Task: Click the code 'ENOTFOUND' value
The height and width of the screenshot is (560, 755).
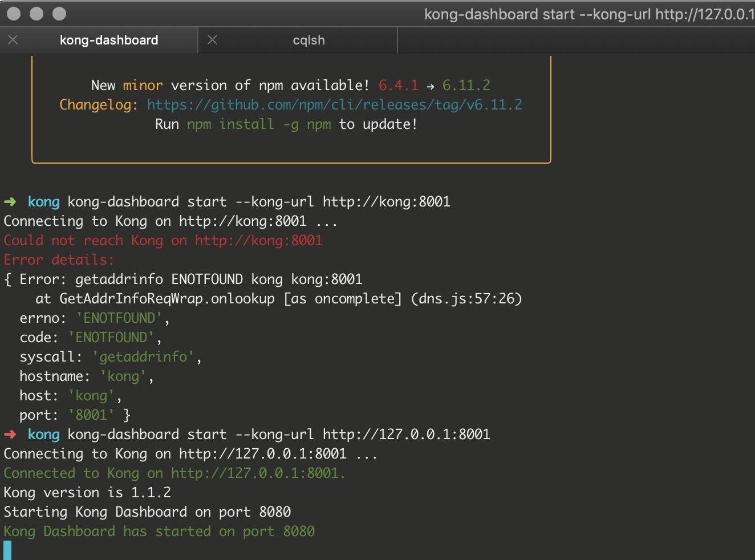Action: tap(111, 338)
